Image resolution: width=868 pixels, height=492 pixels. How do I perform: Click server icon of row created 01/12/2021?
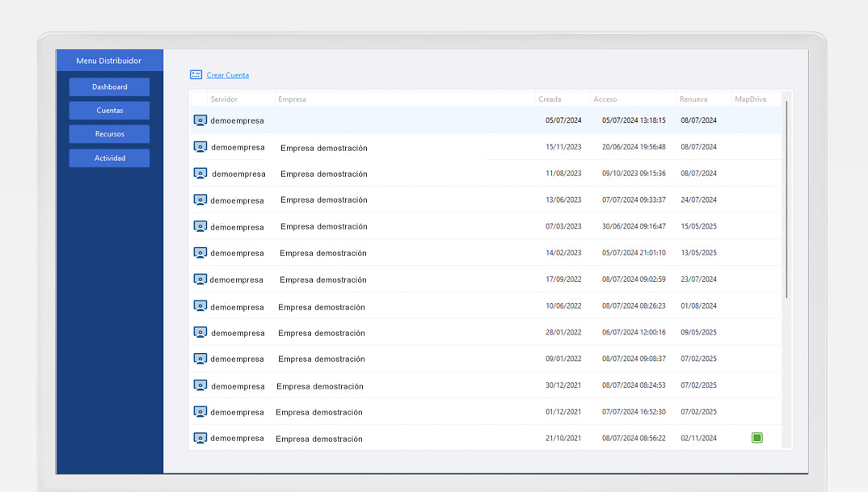[200, 412]
